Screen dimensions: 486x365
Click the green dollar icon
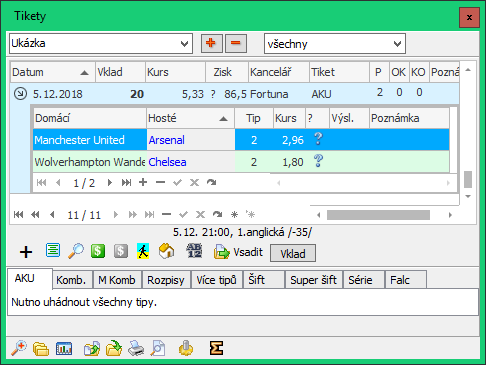pos(98,251)
